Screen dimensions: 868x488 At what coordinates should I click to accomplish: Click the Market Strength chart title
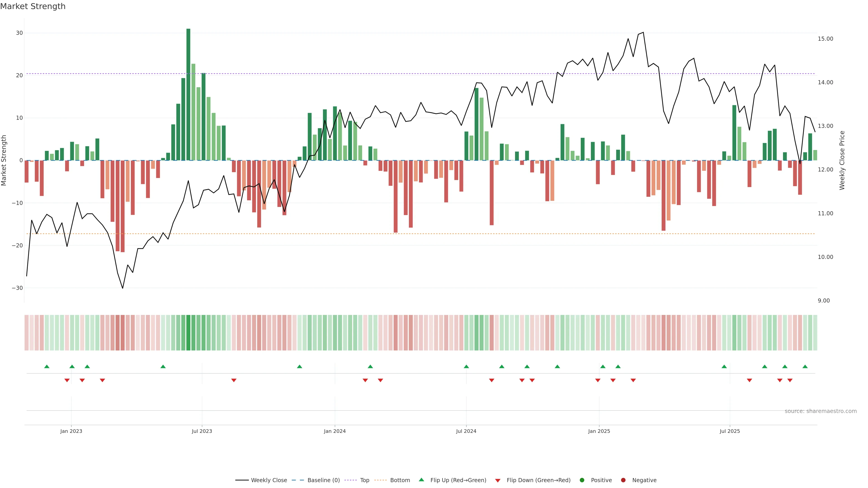[x=33, y=6]
